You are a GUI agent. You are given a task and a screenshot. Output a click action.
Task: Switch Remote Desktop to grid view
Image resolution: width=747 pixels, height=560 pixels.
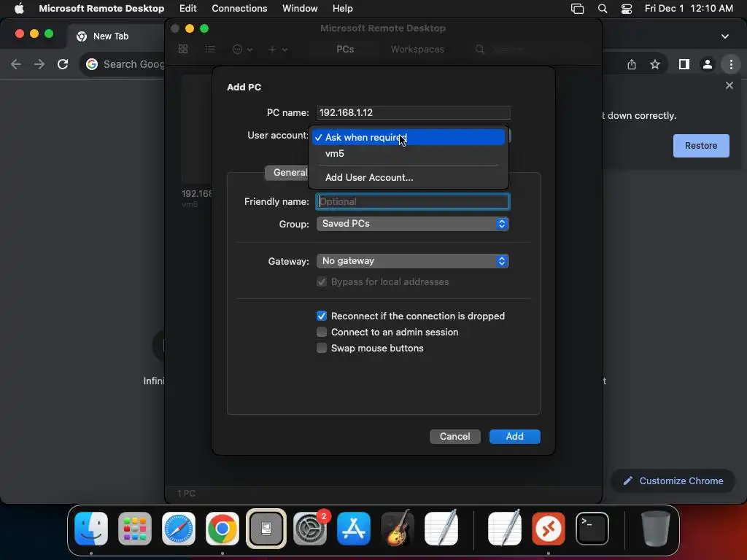click(x=183, y=49)
